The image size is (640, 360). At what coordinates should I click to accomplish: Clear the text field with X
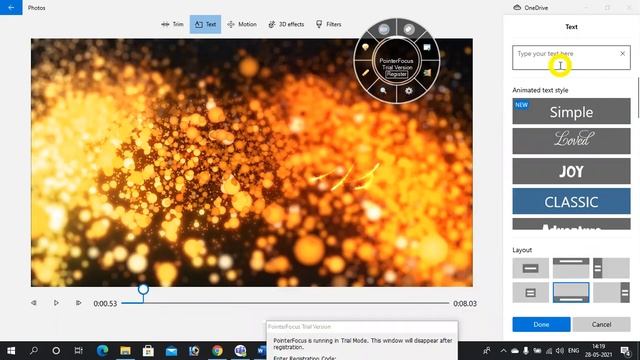point(622,53)
